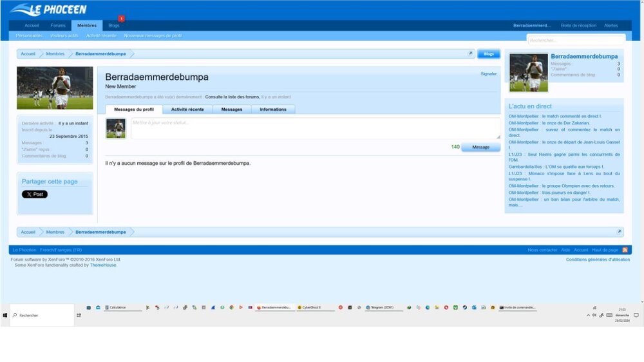Open CyberGhost 8 taskbar item
The width and height of the screenshot is (644, 362).
315,308
